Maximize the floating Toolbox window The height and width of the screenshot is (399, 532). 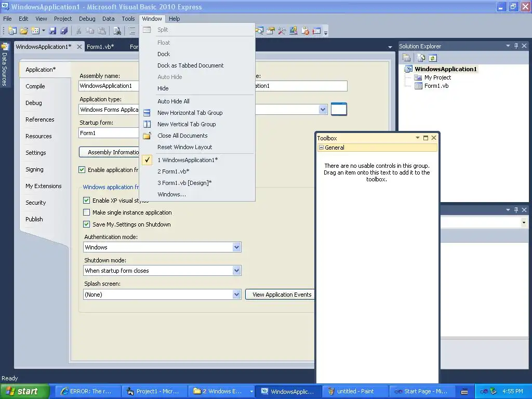point(426,138)
